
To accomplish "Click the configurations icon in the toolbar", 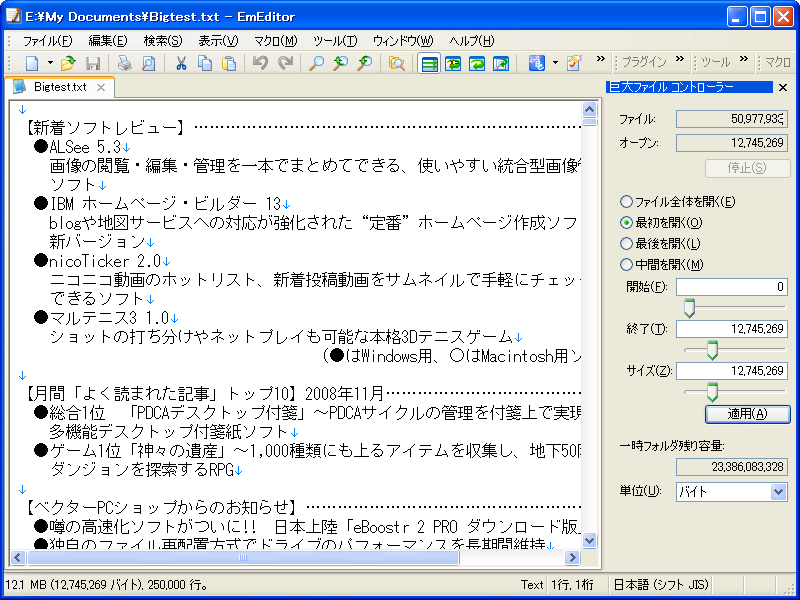I will [537, 63].
